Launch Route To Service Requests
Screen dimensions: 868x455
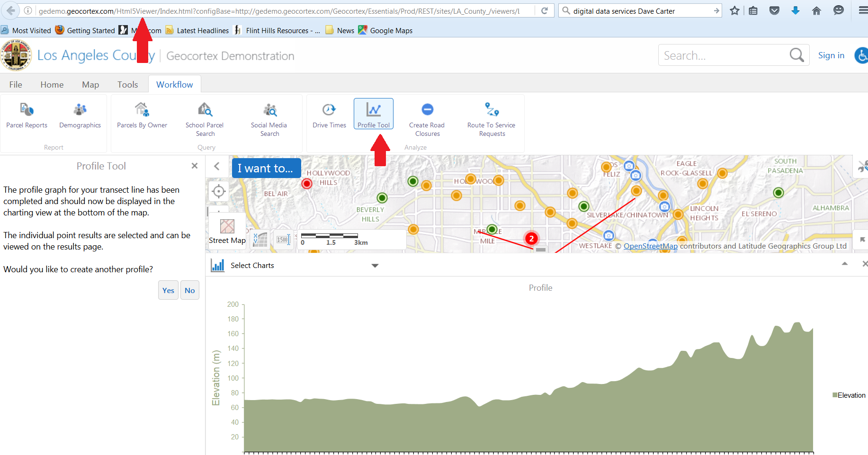[492, 119]
